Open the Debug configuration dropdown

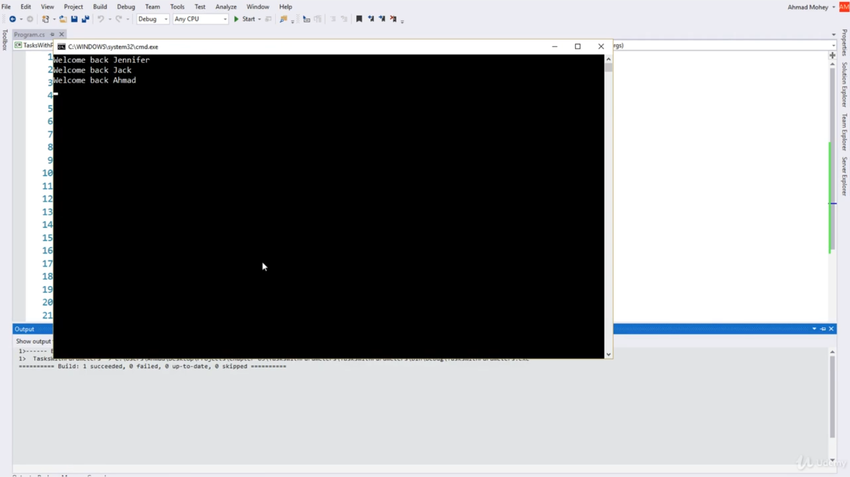(152, 19)
